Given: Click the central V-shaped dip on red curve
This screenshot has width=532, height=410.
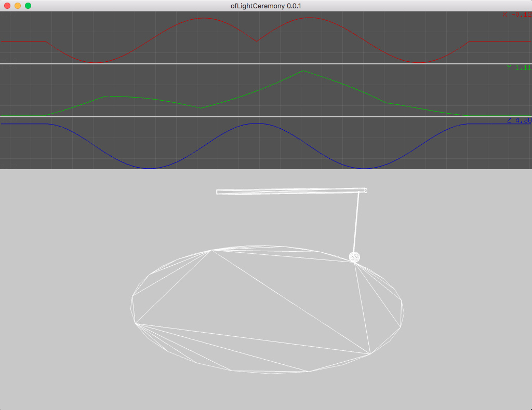Looking at the screenshot, I should [256, 41].
